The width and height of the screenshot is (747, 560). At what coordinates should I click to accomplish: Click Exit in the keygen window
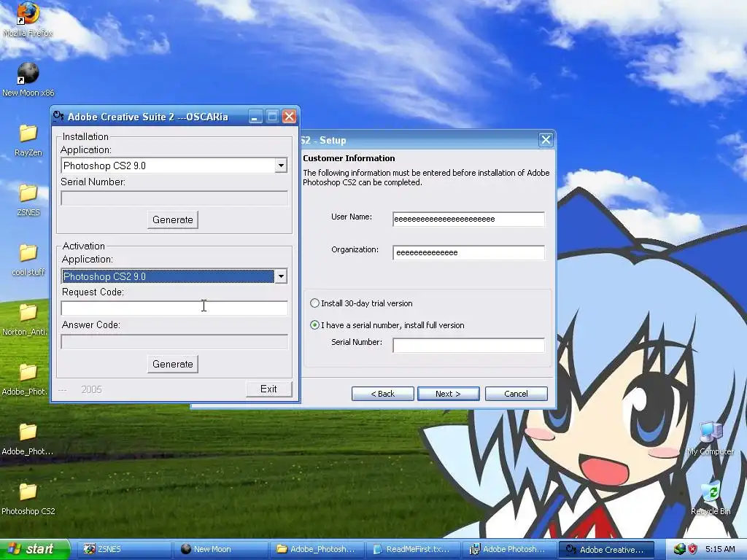(268, 389)
